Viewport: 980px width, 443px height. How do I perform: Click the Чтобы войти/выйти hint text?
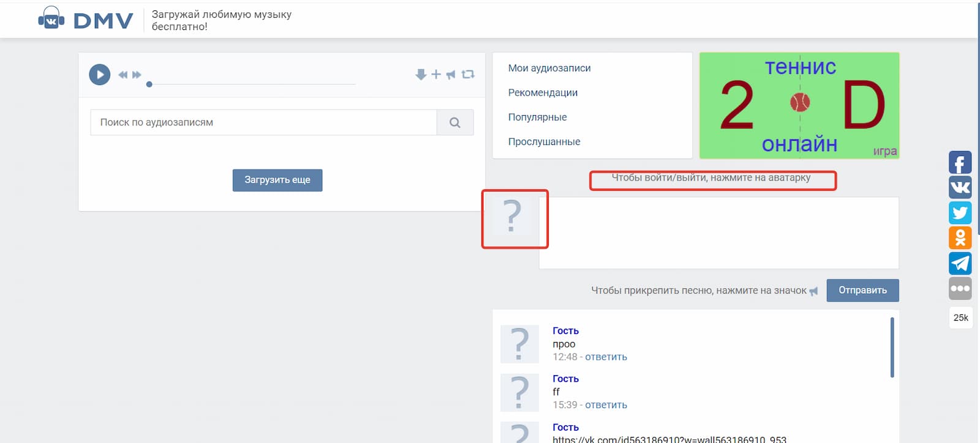coord(710,177)
